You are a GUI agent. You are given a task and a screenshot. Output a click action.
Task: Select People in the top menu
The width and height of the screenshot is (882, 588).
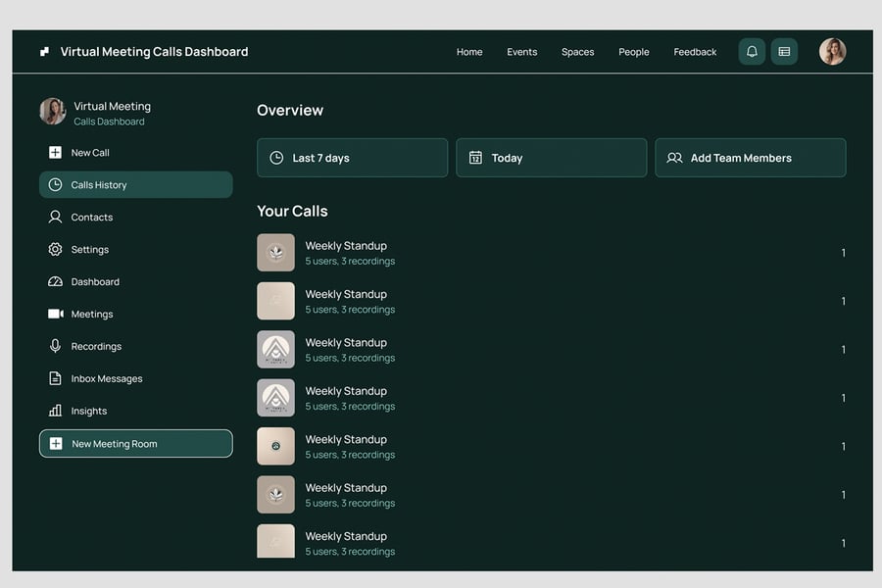click(633, 52)
